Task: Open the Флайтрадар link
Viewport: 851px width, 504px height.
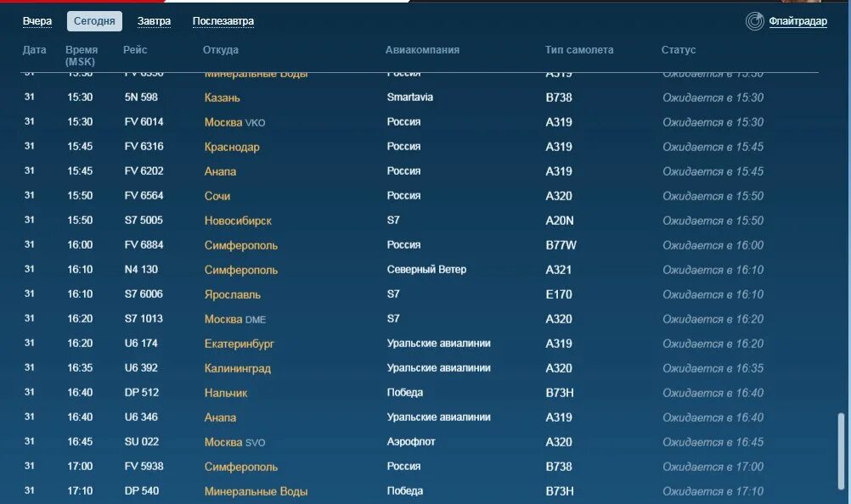Action: [797, 21]
